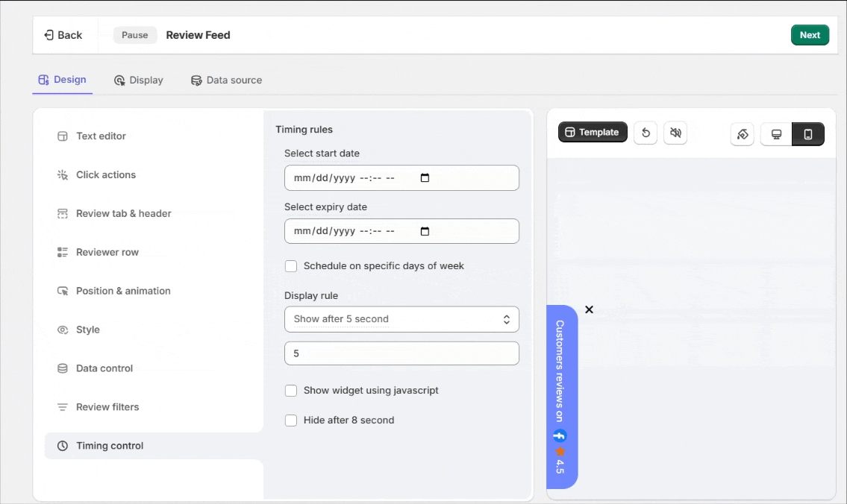
Task: Click the Next button
Action: tap(810, 35)
